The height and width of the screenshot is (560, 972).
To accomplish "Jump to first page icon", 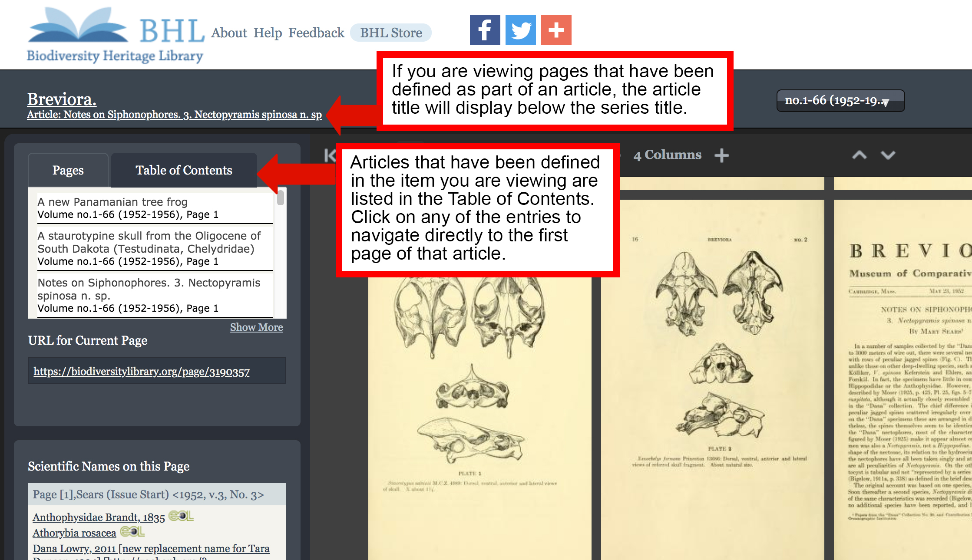I will pyautogui.click(x=330, y=155).
